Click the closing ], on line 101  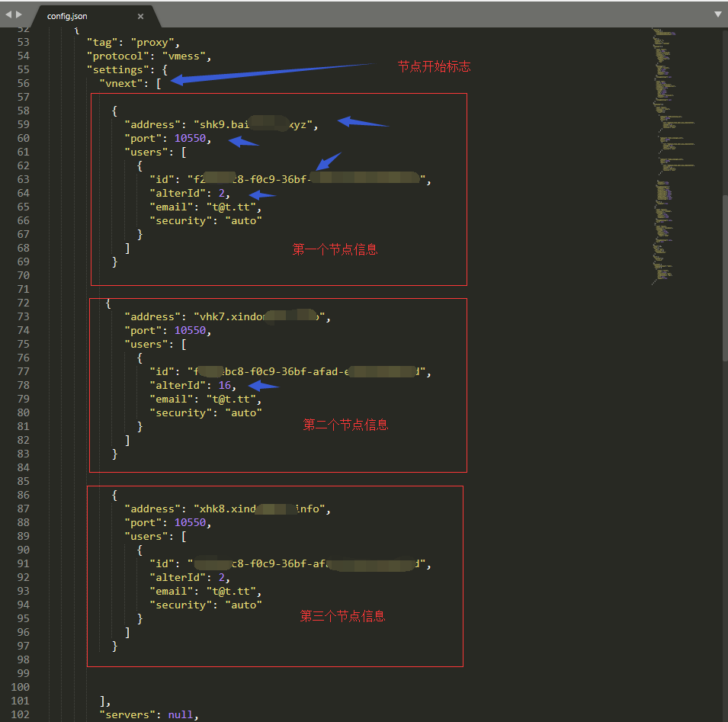click(x=105, y=701)
